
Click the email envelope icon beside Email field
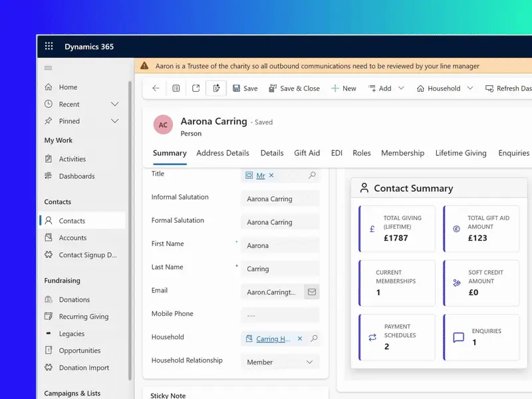[311, 291]
